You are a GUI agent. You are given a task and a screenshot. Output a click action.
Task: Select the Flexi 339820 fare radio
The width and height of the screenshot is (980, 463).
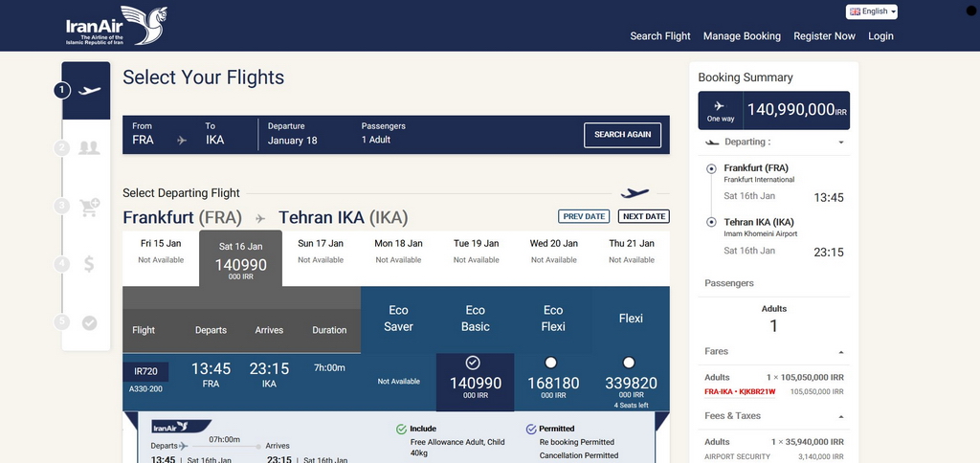click(629, 363)
